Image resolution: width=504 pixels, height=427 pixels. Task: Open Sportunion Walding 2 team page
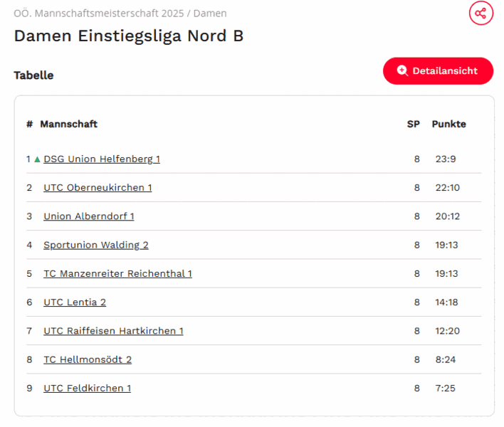coord(96,245)
